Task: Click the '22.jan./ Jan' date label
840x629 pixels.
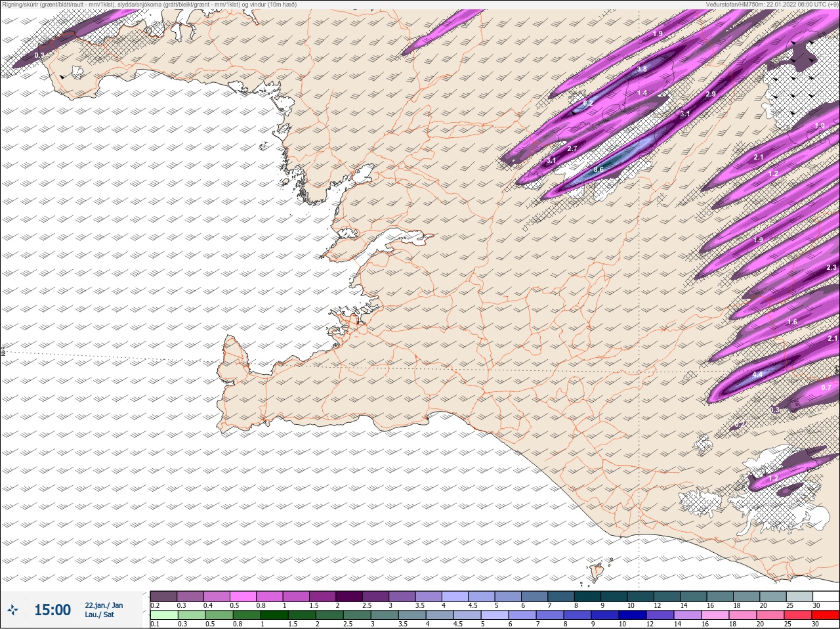Action: 104,605
